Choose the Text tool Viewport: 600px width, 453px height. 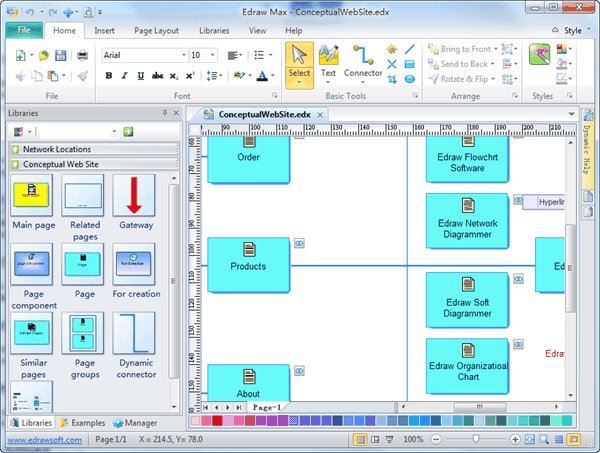pos(328,61)
